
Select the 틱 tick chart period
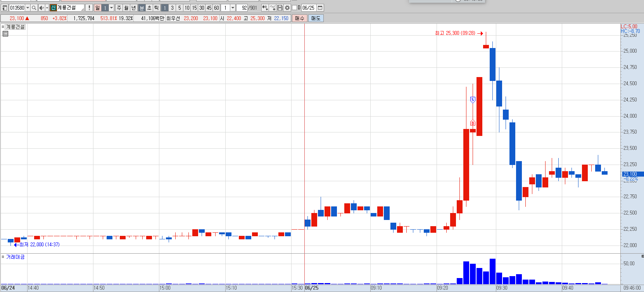157,8
